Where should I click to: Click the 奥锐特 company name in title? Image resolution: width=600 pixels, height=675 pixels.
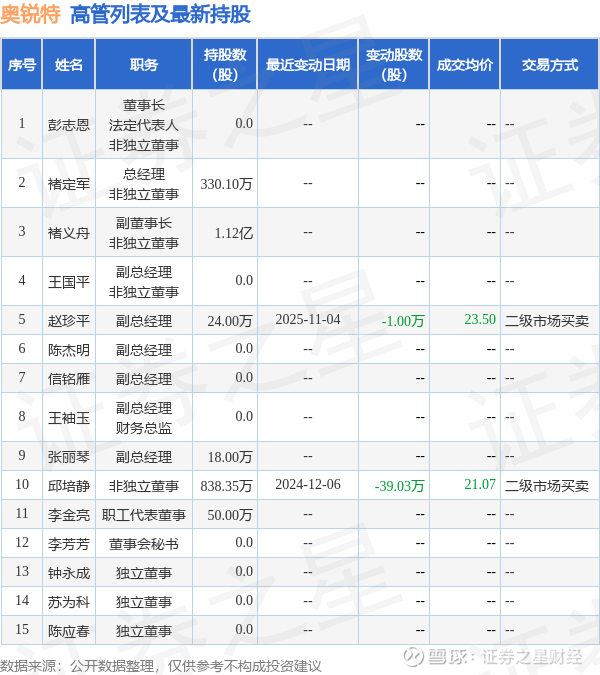click(30, 15)
